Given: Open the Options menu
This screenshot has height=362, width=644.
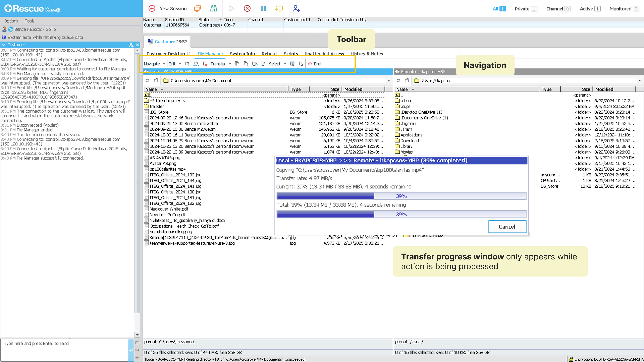Looking at the screenshot, I should tap(11, 21).
